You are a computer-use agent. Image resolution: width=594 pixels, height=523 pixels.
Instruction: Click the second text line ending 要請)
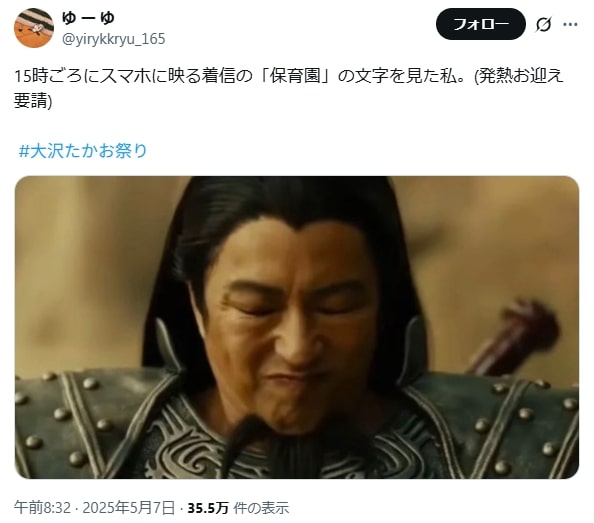point(33,100)
